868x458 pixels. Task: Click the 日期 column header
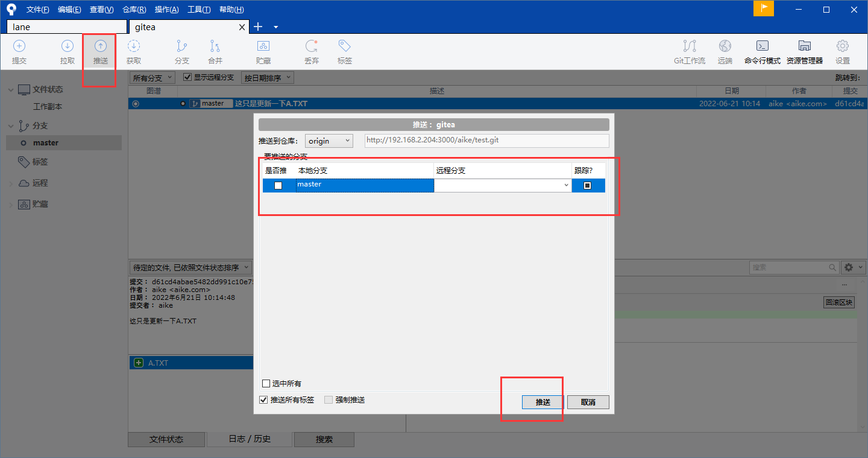731,91
